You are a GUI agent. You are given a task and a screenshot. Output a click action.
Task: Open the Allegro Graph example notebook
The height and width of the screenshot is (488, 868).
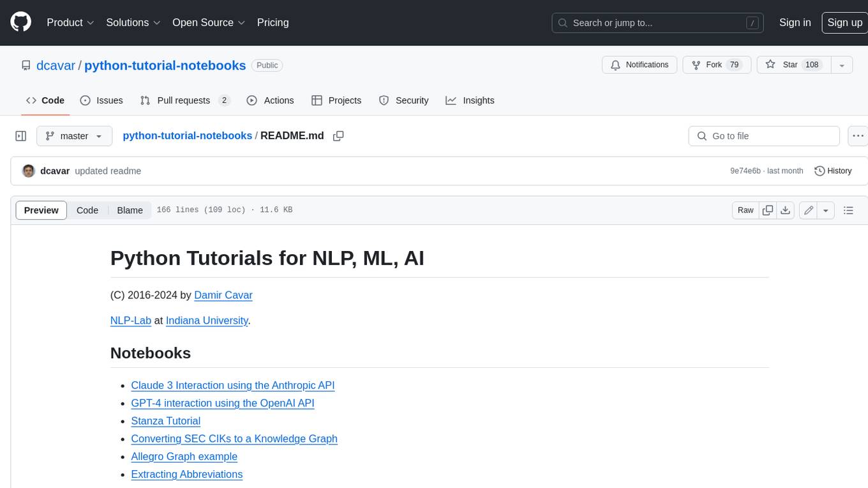click(184, 457)
